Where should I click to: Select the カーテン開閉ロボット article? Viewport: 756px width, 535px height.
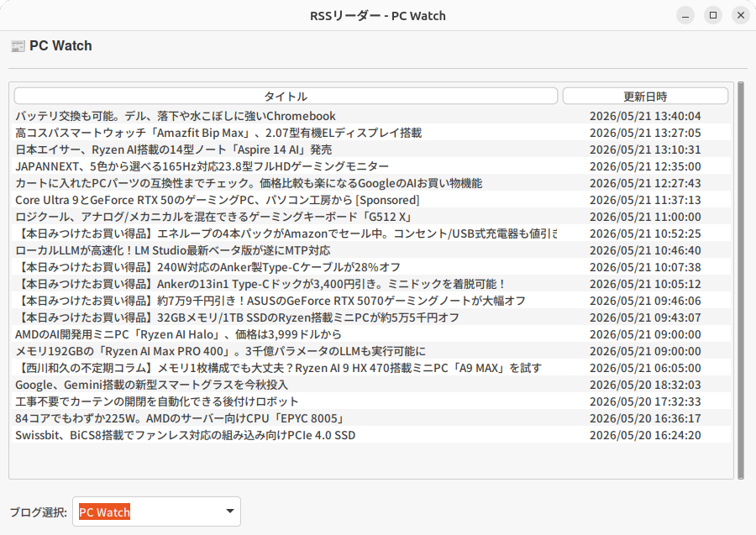pos(371,401)
